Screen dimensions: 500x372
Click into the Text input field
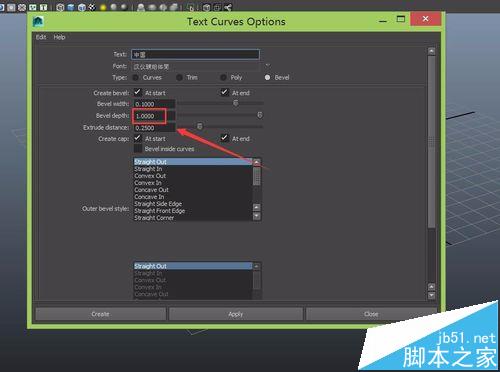click(195, 54)
